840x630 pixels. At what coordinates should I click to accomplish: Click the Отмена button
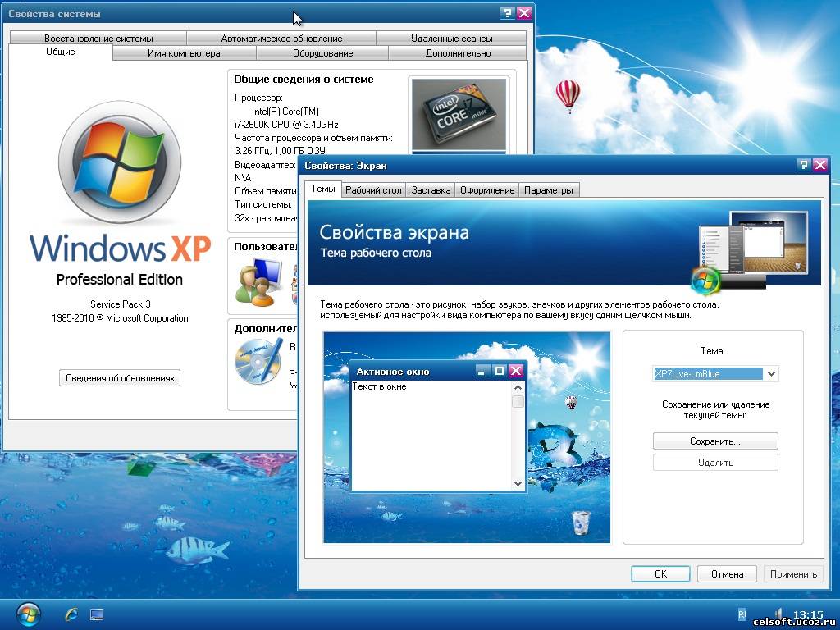click(727, 573)
